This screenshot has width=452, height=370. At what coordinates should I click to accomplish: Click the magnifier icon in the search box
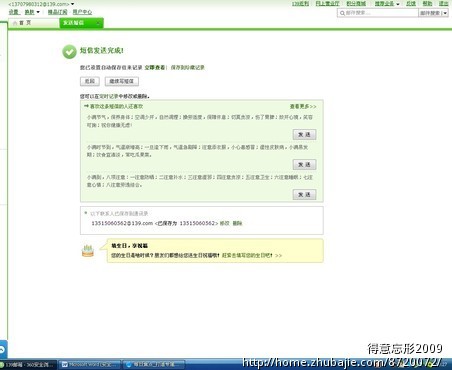(342, 13)
